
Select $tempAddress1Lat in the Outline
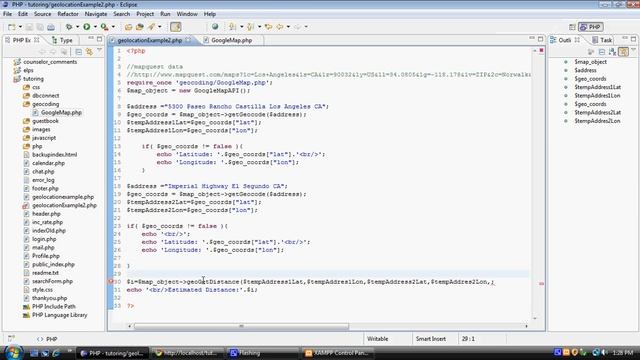coord(598,87)
